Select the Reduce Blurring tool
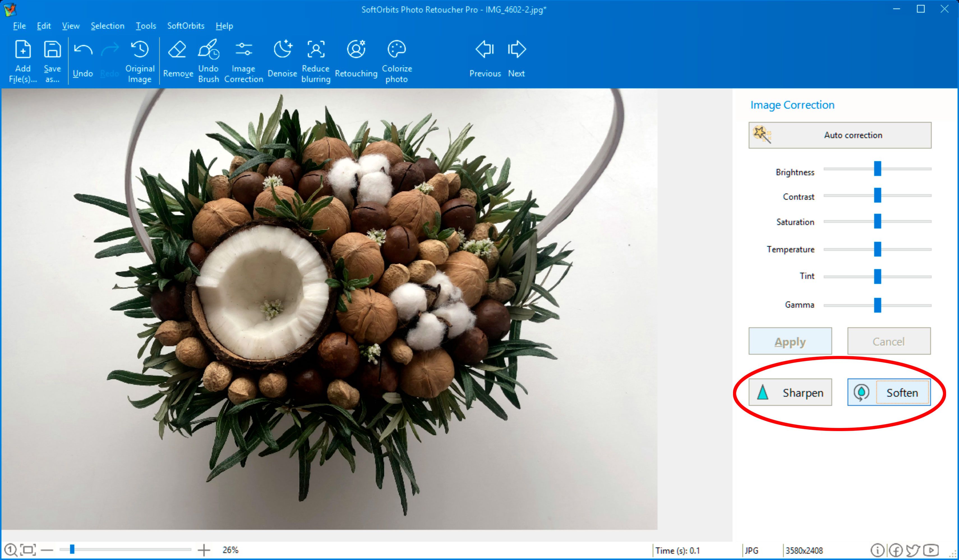Image resolution: width=959 pixels, height=560 pixels. click(315, 60)
